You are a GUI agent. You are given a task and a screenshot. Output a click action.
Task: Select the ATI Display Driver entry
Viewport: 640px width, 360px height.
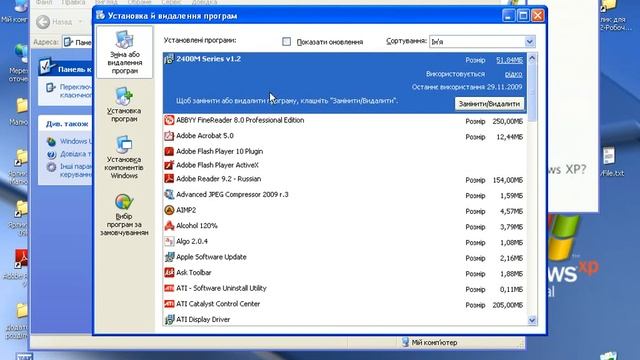[345, 320]
